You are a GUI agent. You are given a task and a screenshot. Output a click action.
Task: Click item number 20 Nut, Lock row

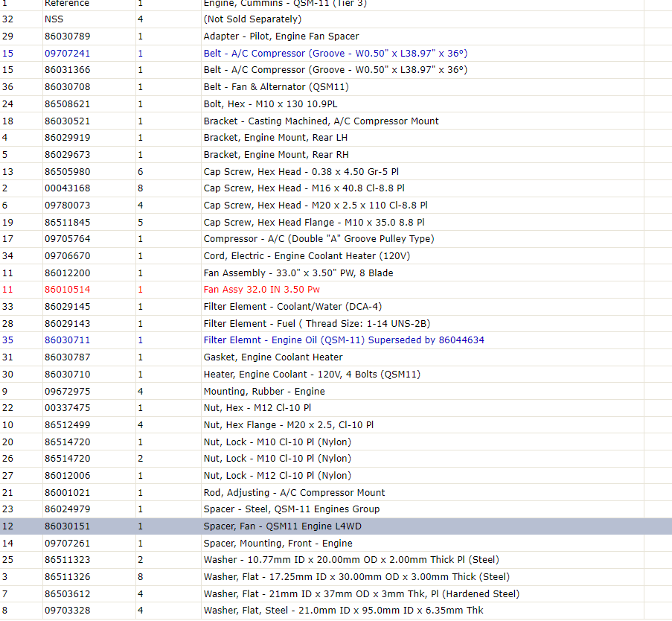coord(336,442)
